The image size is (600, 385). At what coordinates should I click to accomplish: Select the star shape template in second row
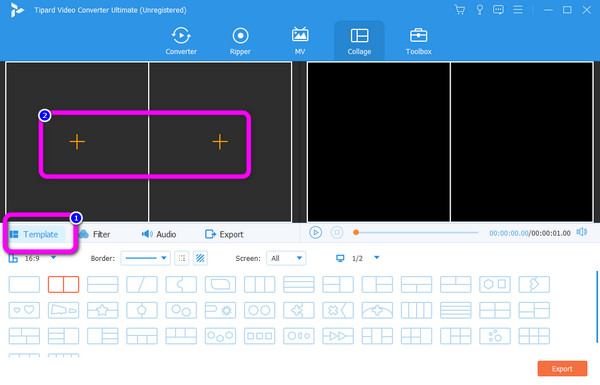point(103,310)
